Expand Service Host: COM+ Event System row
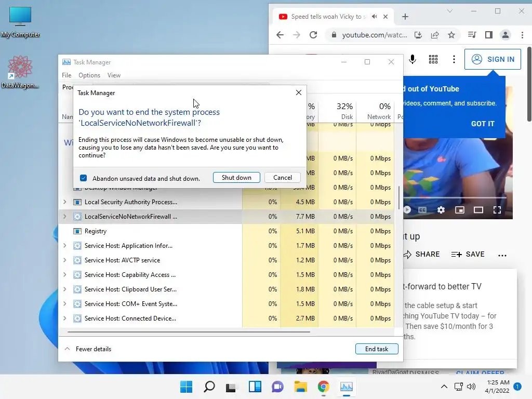This screenshot has height=399, width=532. tap(65, 304)
